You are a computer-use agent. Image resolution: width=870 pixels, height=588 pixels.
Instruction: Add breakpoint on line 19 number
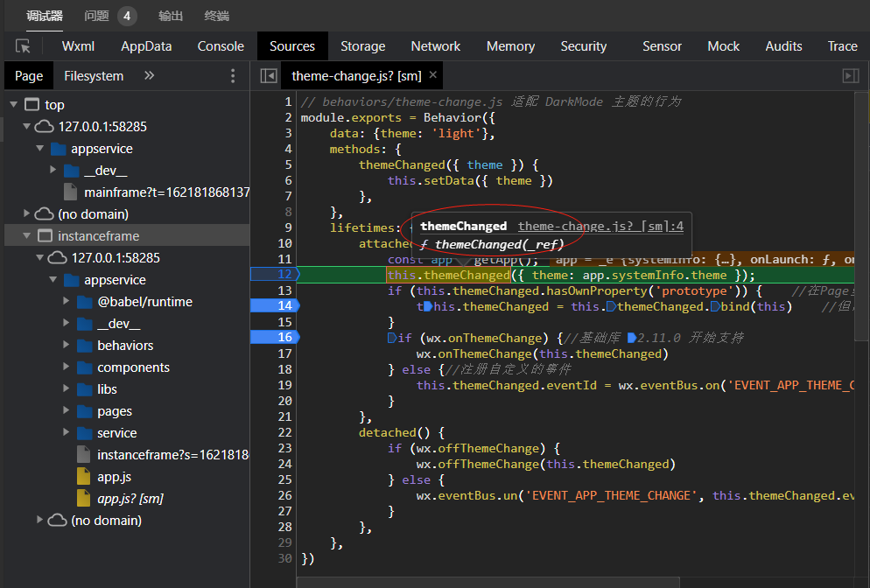coord(284,385)
